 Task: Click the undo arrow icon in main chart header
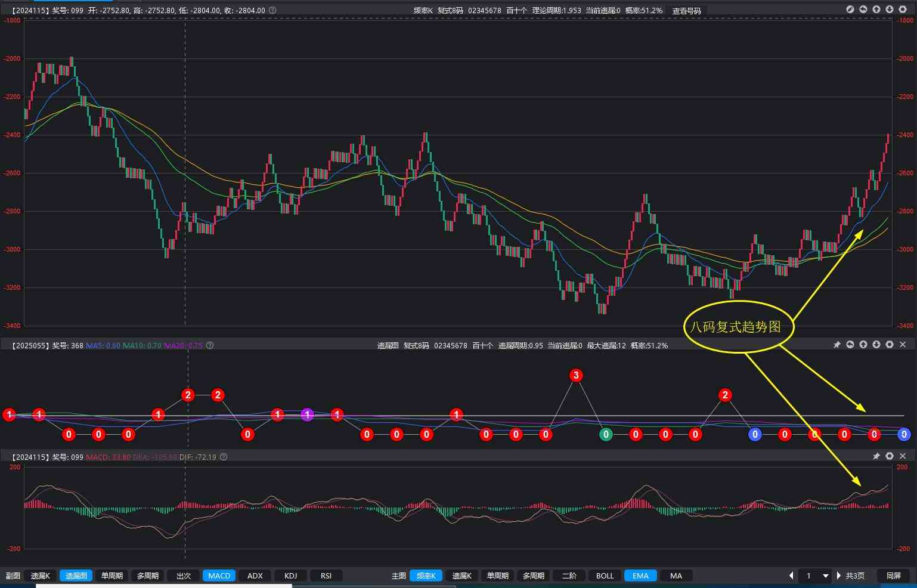pos(863,10)
